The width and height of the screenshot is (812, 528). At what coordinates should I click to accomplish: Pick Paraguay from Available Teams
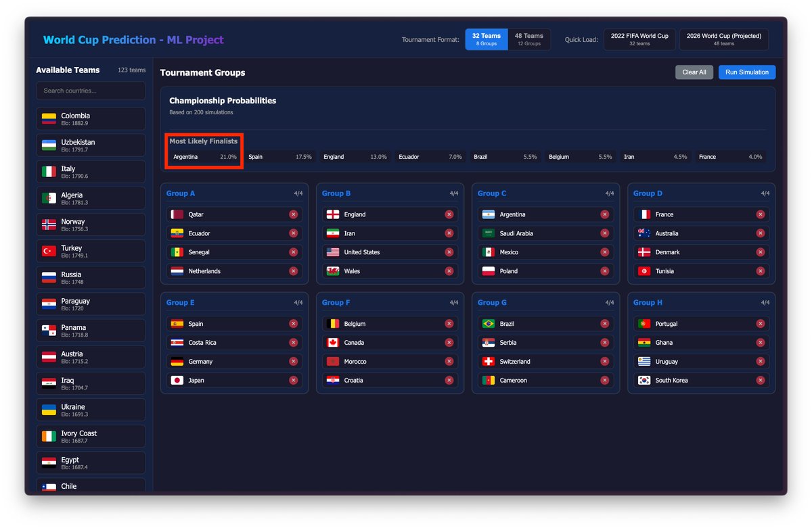coord(91,304)
